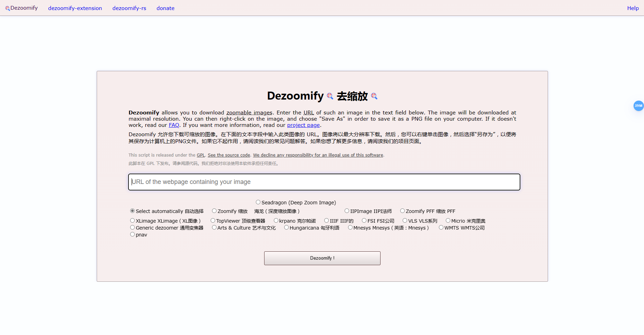Click the blue 39M floating badge
The width and height of the screenshot is (644, 335).
638,106
